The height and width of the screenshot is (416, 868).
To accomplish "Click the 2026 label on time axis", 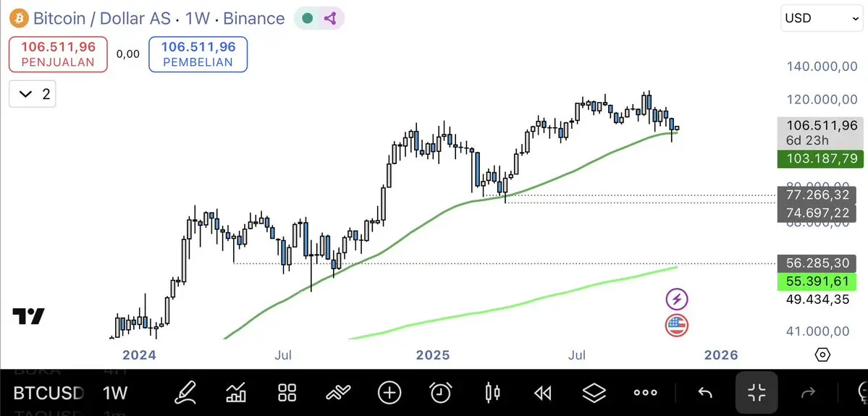I will pos(720,355).
